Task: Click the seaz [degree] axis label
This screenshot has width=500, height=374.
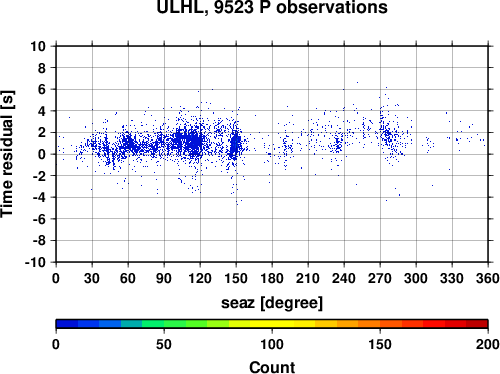Action: [x=272, y=303]
